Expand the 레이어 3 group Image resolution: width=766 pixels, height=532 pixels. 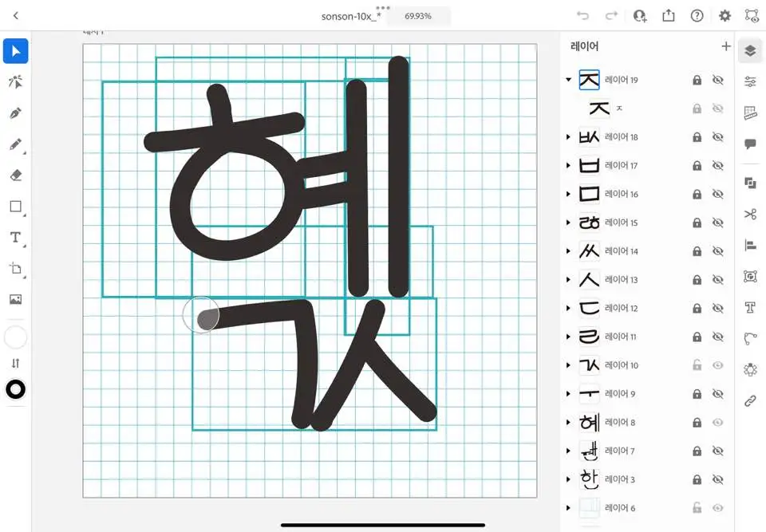coord(568,479)
